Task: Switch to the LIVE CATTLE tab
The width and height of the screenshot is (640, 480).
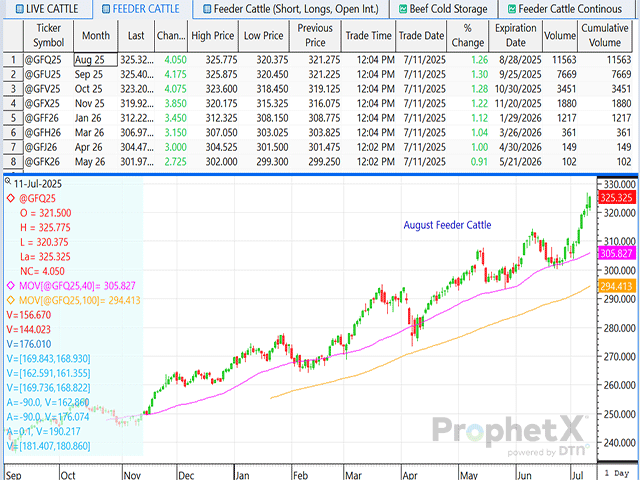Action: point(47,9)
